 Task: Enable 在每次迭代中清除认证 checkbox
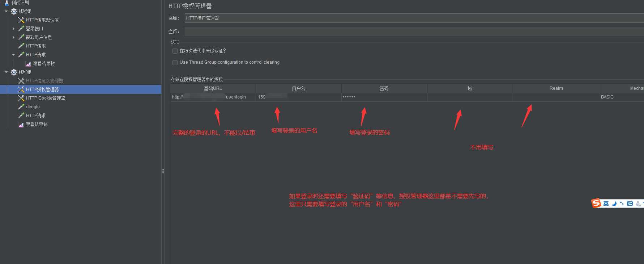(x=175, y=51)
